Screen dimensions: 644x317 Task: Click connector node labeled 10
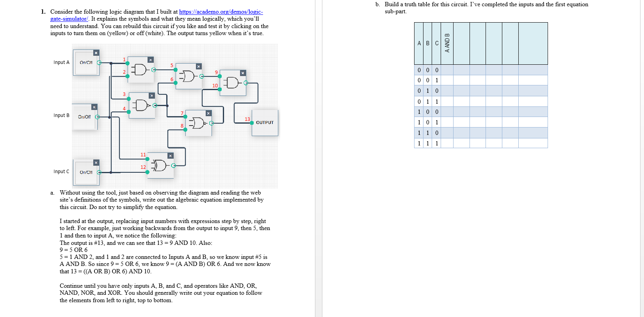220,89
